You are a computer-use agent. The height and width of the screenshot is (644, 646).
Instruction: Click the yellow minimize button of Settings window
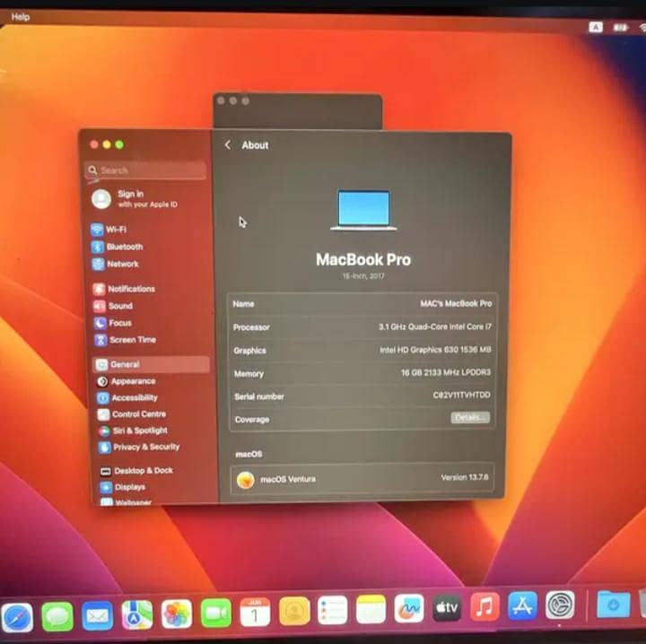point(107,144)
